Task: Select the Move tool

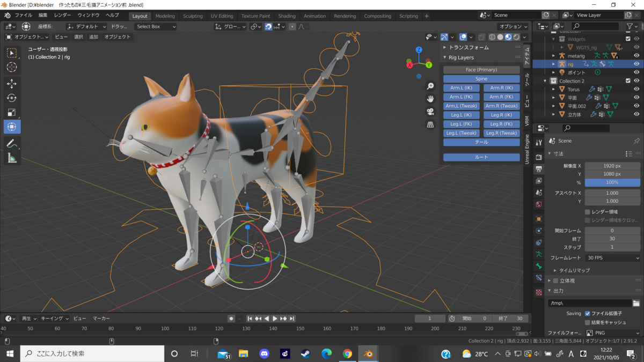Action: pos(12,84)
